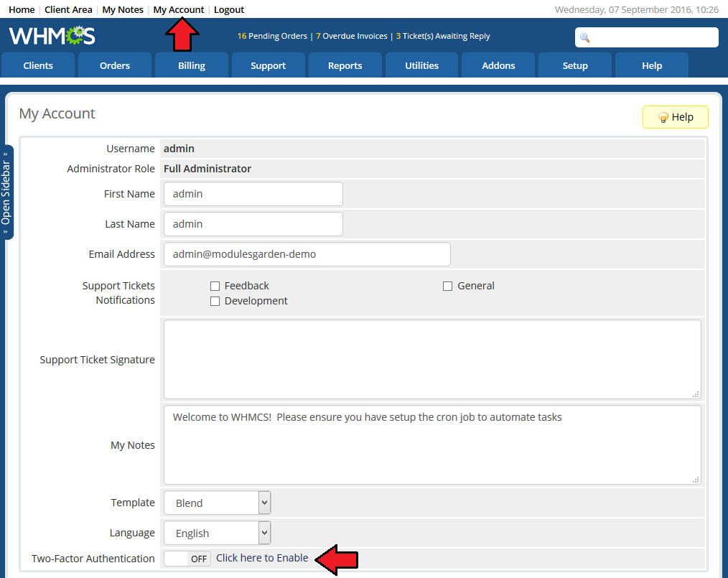Image resolution: width=728 pixels, height=578 pixels.
Task: Check the Development notifications checkbox
Action: pyautogui.click(x=215, y=302)
